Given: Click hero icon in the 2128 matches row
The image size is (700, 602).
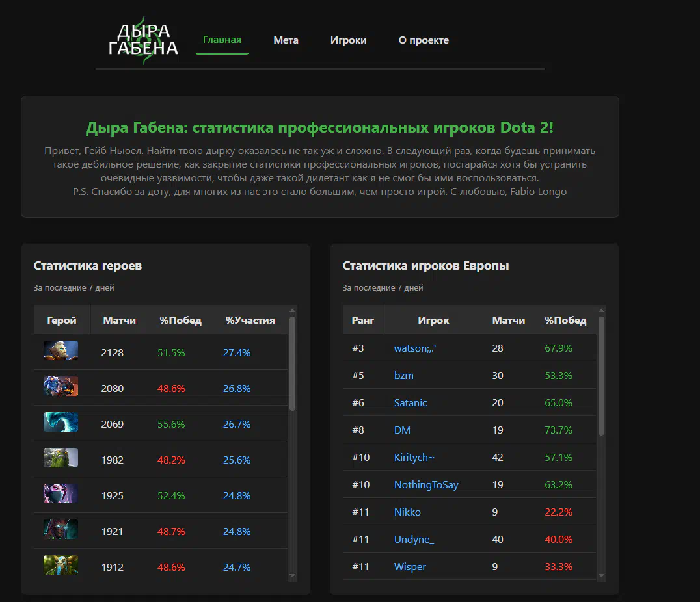Looking at the screenshot, I should [x=61, y=350].
